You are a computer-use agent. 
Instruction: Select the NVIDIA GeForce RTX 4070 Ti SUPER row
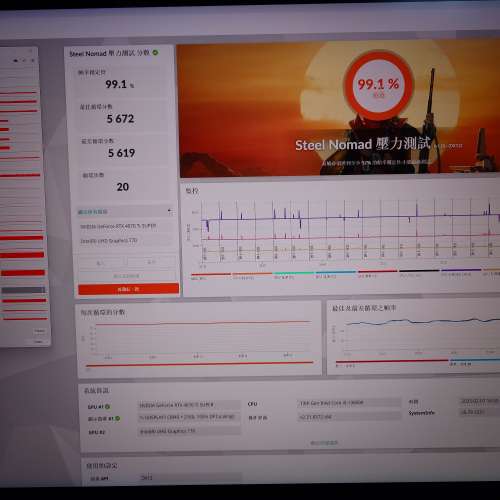126,226
